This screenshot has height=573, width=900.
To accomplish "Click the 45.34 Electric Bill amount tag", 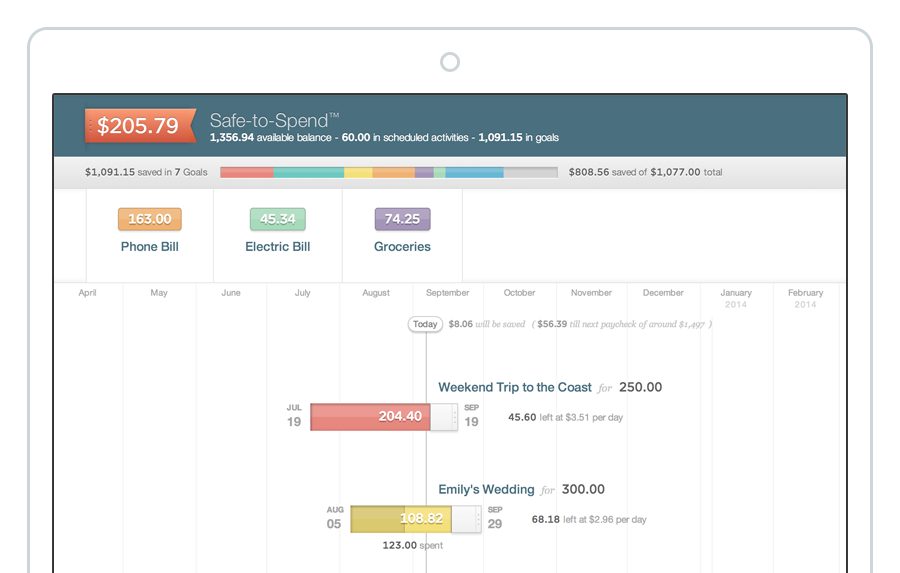I will (x=277, y=219).
